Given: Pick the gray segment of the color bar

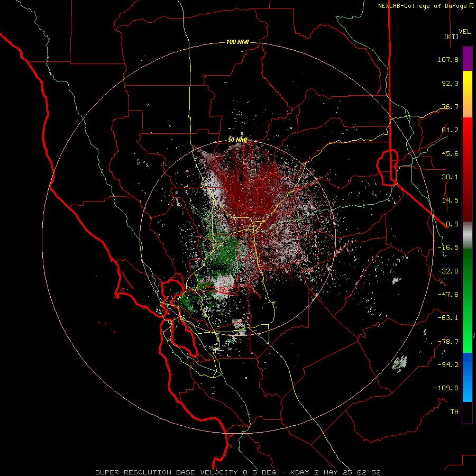Looking at the screenshot, I should pos(467,235).
